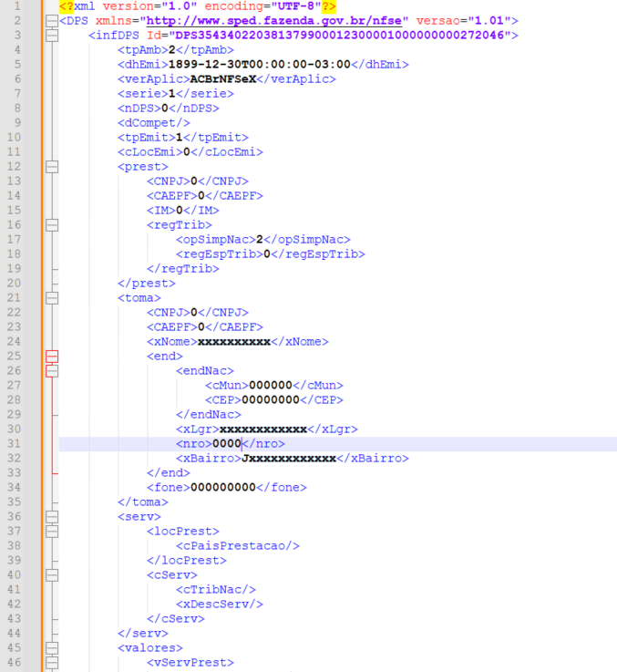Click the empty cPaisPrestacao tag
Image resolution: width=617 pixels, height=672 pixels.
237,545
